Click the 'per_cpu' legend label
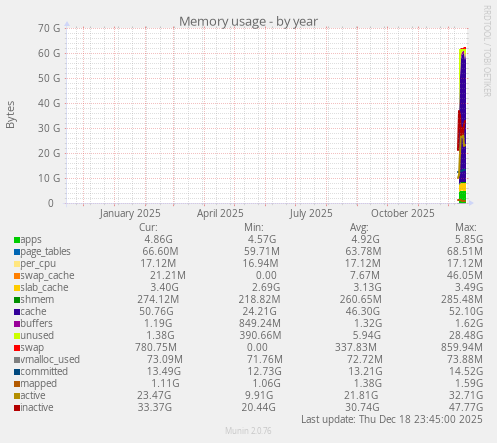Viewport: 497px width, 443px height. pyautogui.click(x=38, y=264)
